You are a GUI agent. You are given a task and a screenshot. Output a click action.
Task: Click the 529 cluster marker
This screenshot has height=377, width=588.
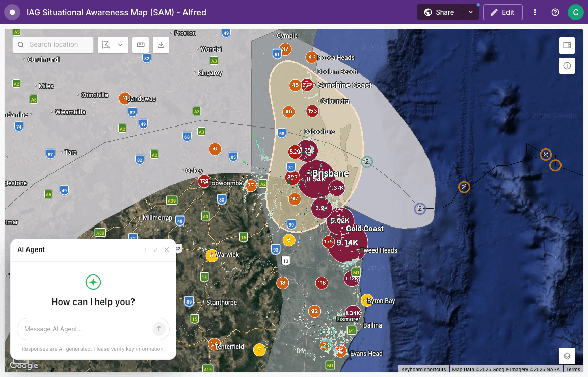(x=295, y=152)
